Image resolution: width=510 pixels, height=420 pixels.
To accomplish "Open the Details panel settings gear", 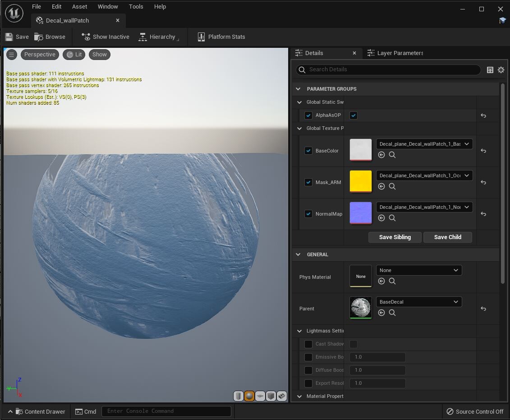I will point(501,70).
